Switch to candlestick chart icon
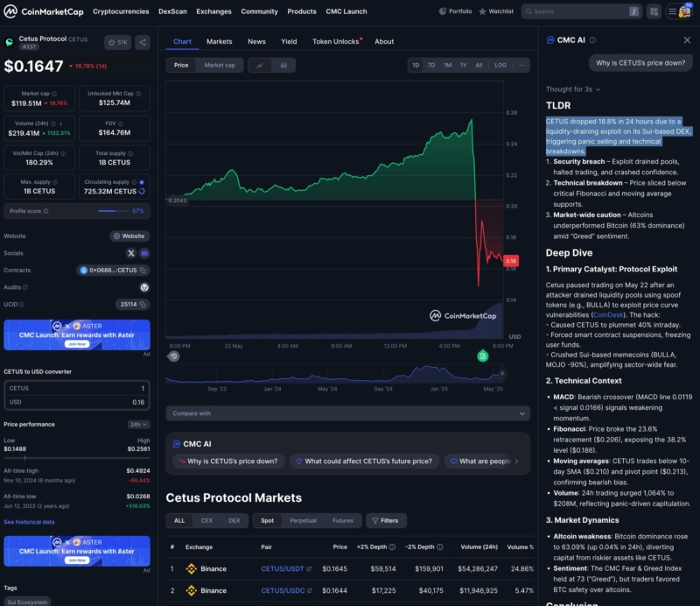This screenshot has height=606, width=700. [x=283, y=66]
